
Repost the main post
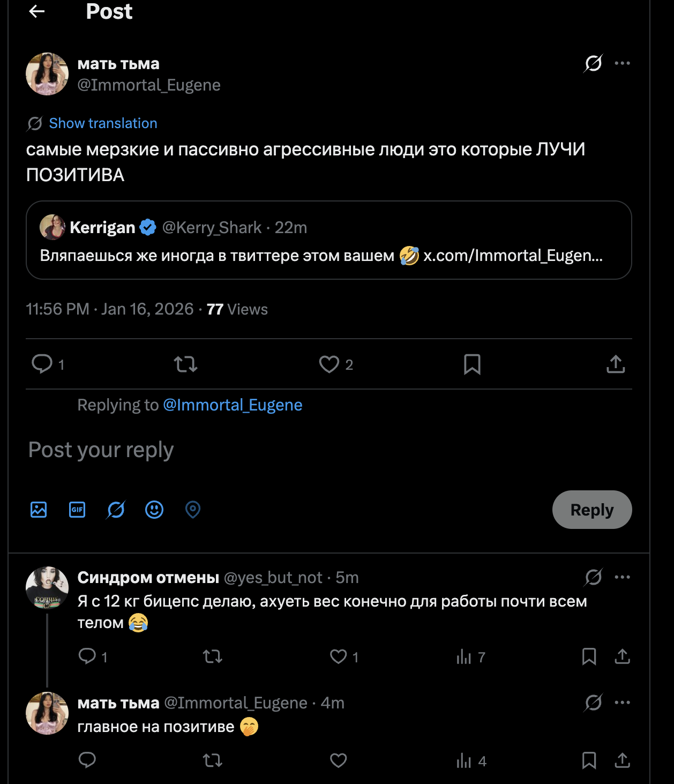click(x=185, y=364)
